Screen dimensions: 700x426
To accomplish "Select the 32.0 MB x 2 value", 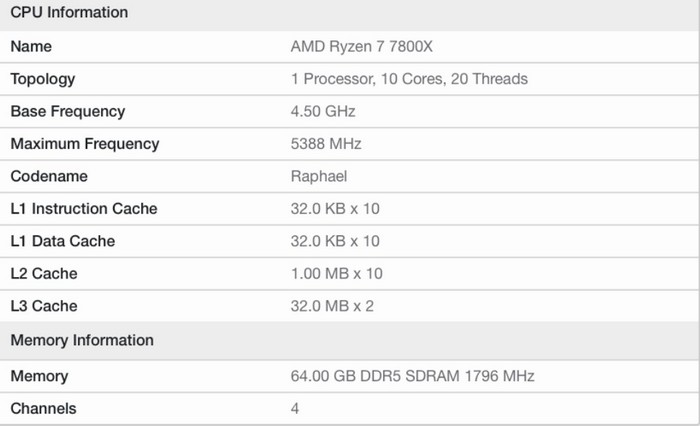I will click(x=332, y=306).
